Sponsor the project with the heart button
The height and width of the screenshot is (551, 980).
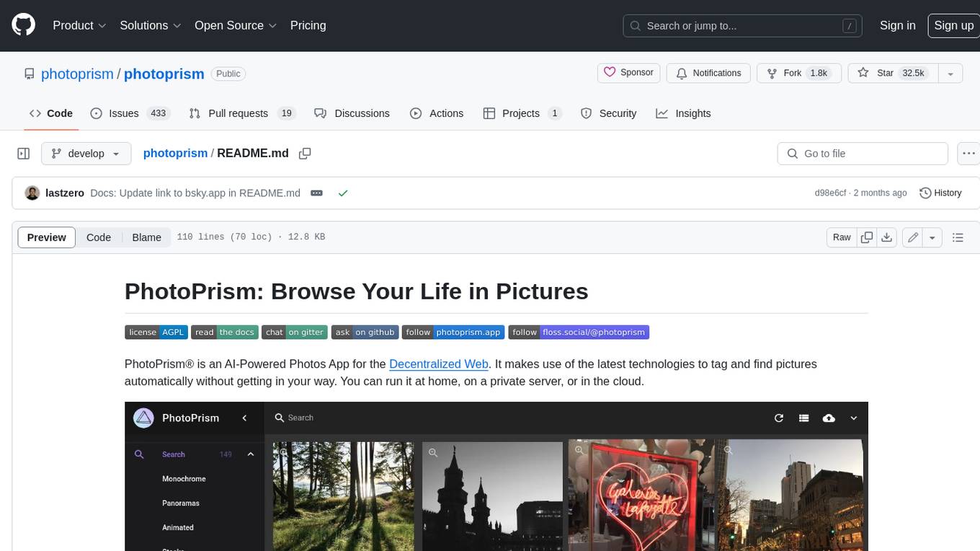[628, 73]
